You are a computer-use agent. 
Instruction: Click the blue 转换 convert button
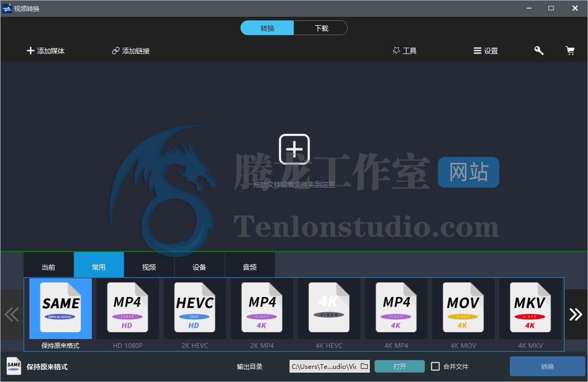tap(547, 366)
